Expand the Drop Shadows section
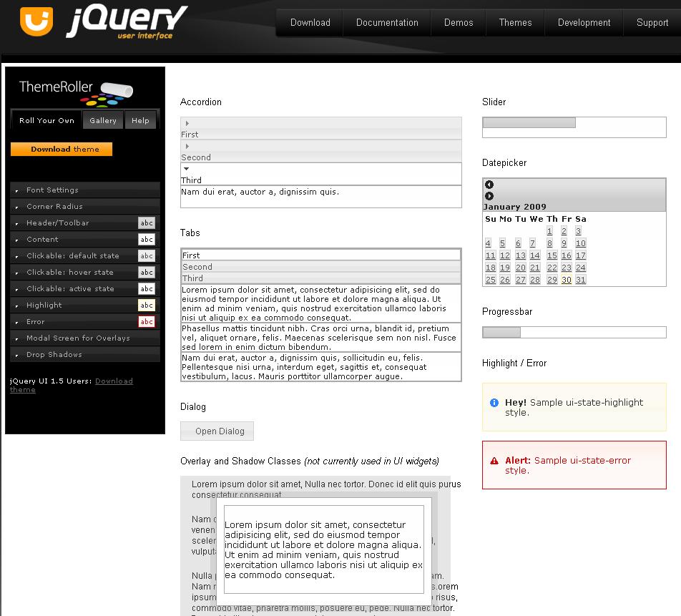This screenshot has height=616, width=681. pos(54,355)
